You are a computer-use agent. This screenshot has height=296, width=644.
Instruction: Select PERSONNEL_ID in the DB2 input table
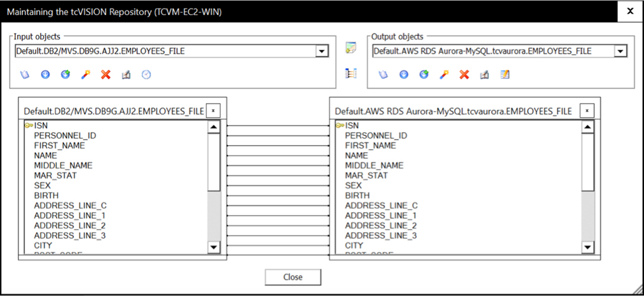[65, 136]
